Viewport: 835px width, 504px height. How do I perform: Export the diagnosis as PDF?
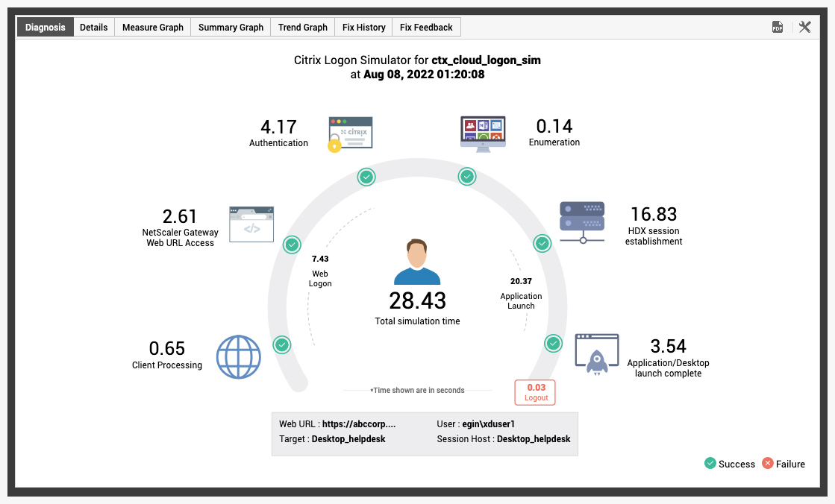[x=778, y=27]
